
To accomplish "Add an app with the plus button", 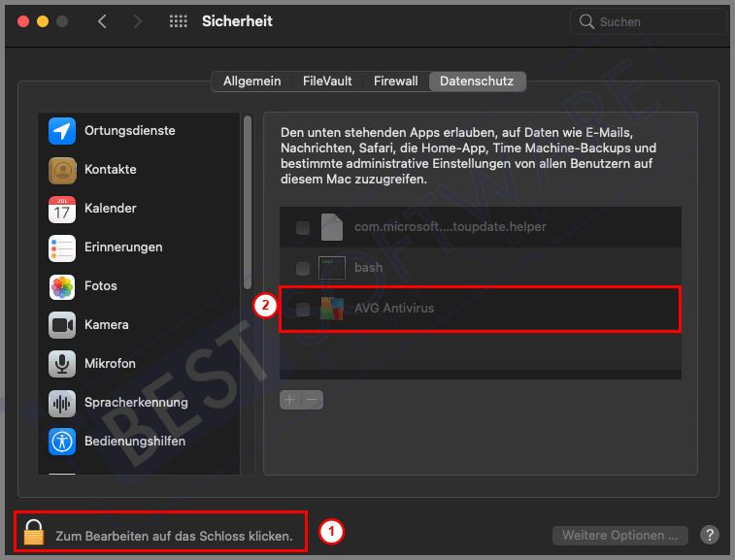I will click(x=290, y=400).
